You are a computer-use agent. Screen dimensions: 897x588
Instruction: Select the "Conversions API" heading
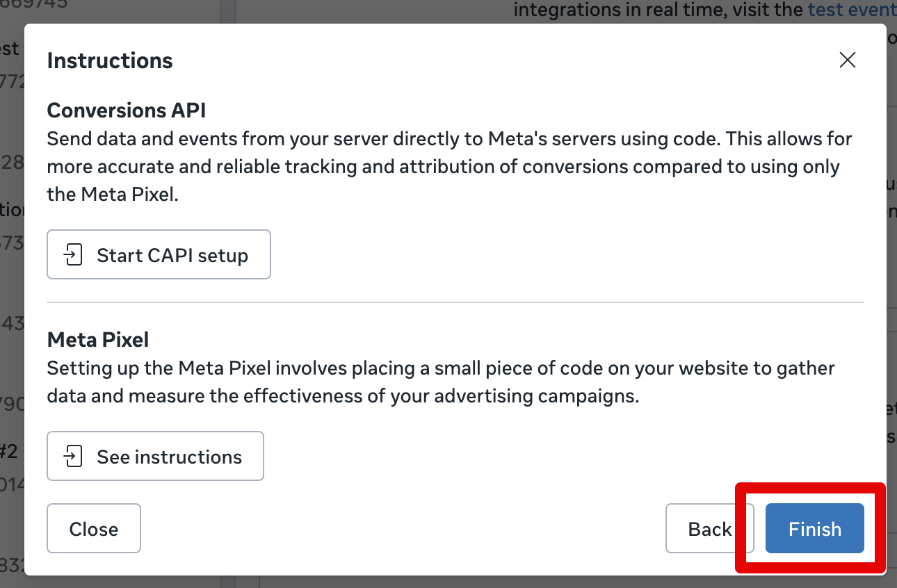coord(127,111)
